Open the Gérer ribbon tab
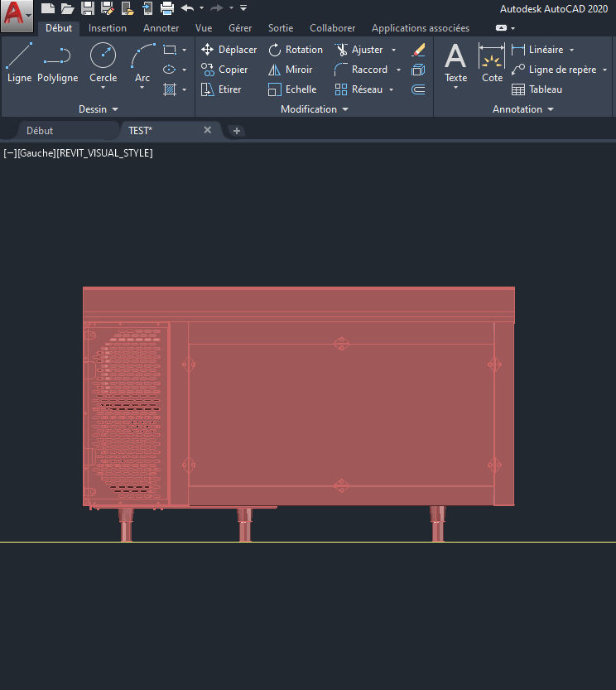Viewport: 616px width, 690px height. coord(240,28)
